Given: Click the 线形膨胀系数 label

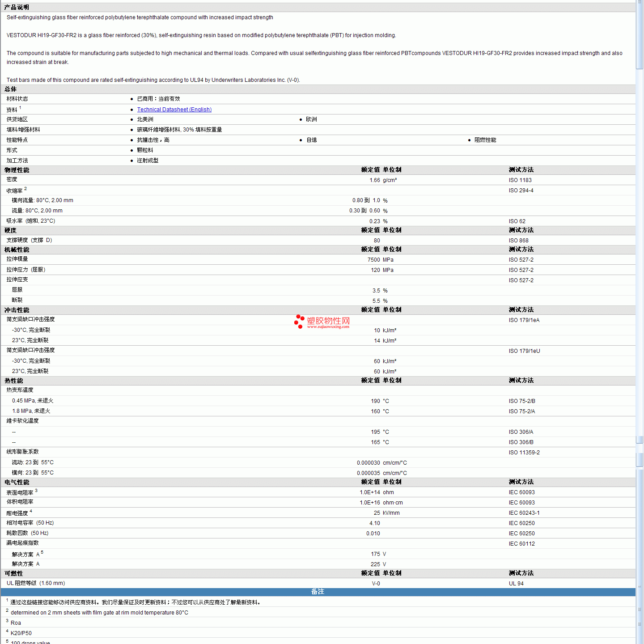Looking at the screenshot, I should [22, 452].
